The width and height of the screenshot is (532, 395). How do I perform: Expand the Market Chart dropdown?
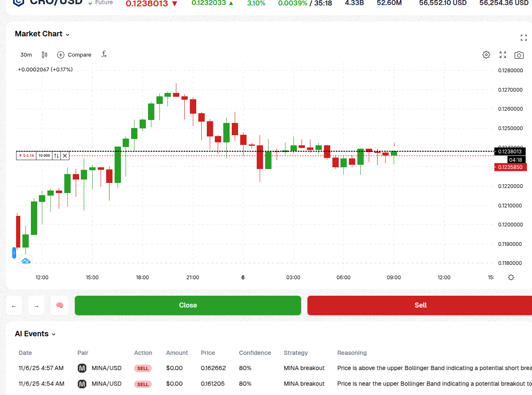[68, 34]
